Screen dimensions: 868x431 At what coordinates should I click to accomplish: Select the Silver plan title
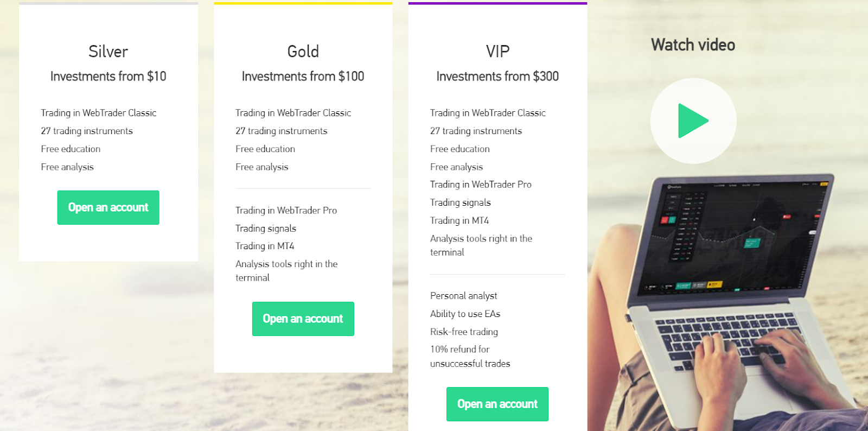coord(108,52)
